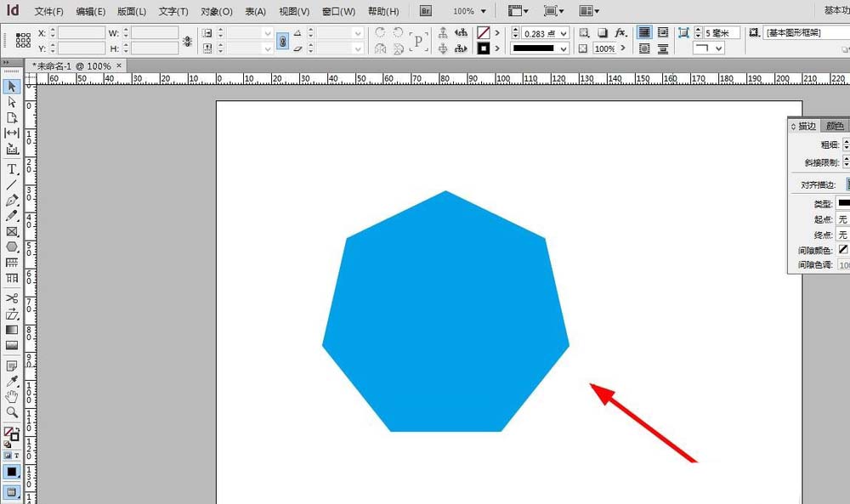
Task: Select the reference point locator grid
Action: (x=24, y=41)
